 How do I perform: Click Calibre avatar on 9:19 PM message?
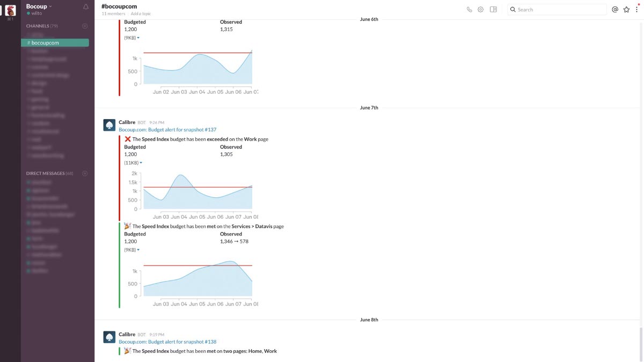pyautogui.click(x=109, y=337)
